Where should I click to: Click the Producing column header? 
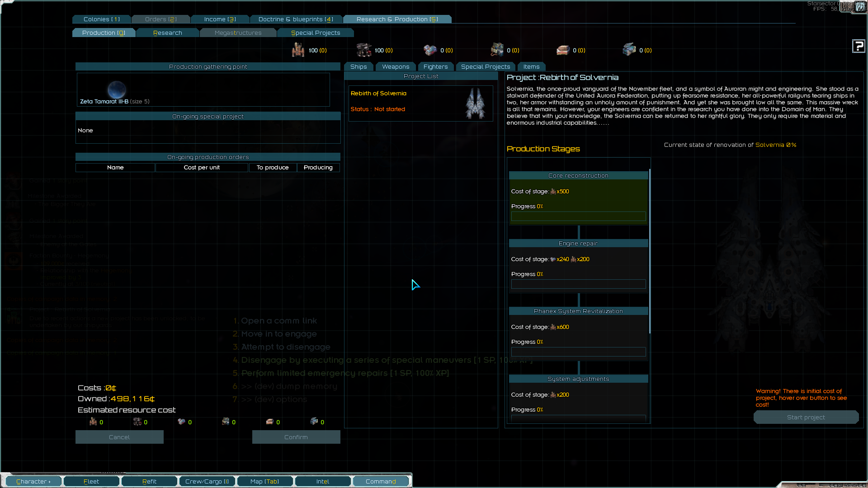[318, 168]
